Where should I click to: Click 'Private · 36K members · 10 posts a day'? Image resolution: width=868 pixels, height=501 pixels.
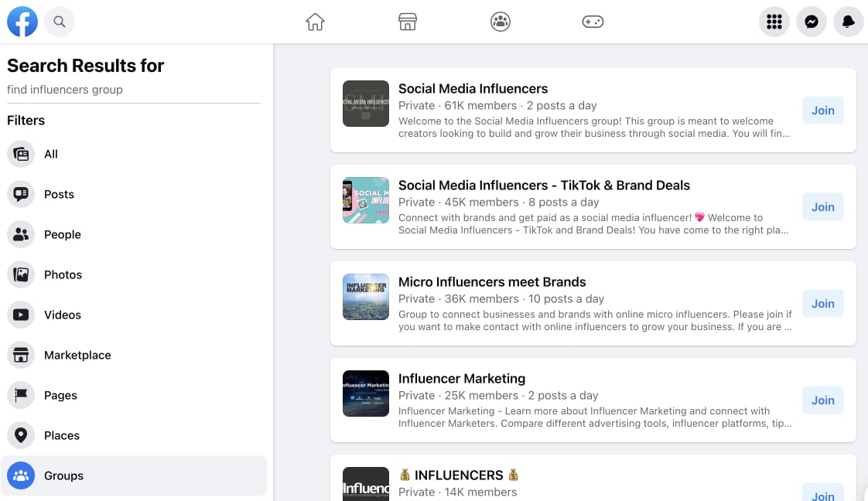pos(501,299)
